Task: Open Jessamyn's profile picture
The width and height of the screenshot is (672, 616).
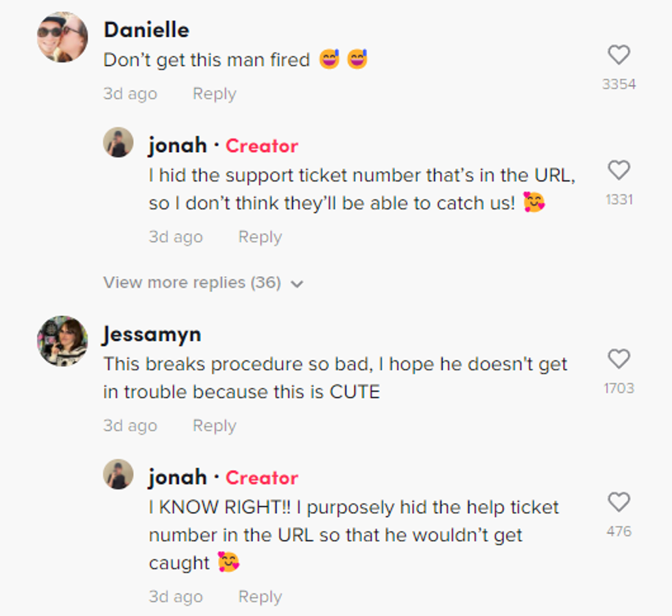Action: (62, 341)
